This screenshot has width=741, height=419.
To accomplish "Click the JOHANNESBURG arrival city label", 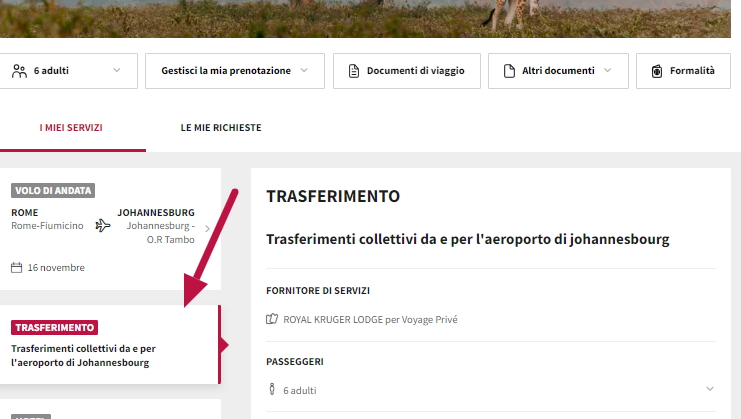I will (x=156, y=213).
